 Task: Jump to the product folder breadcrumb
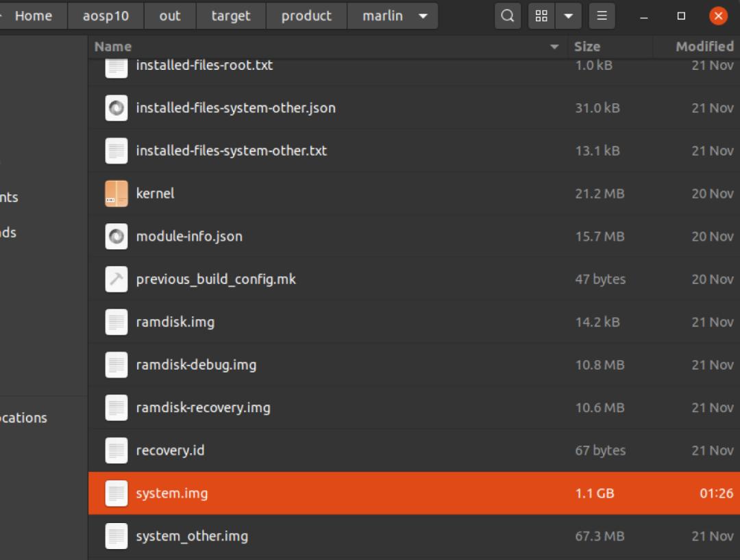click(306, 16)
